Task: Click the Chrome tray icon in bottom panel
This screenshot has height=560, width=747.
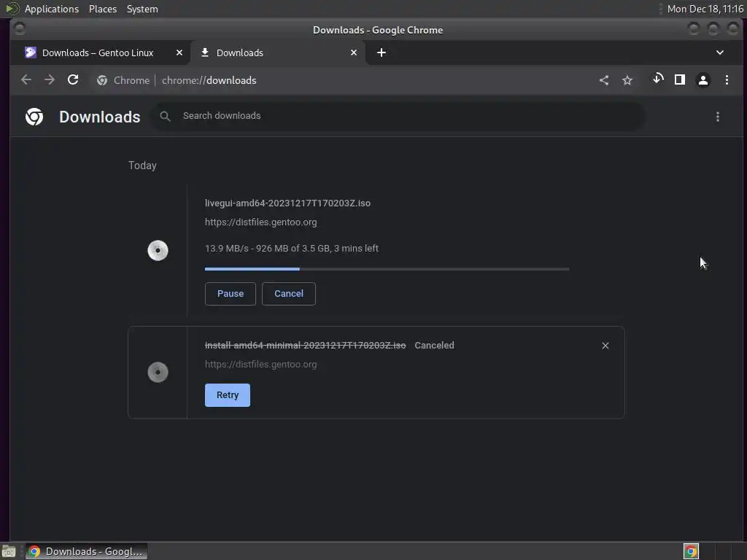Action: pos(691,551)
